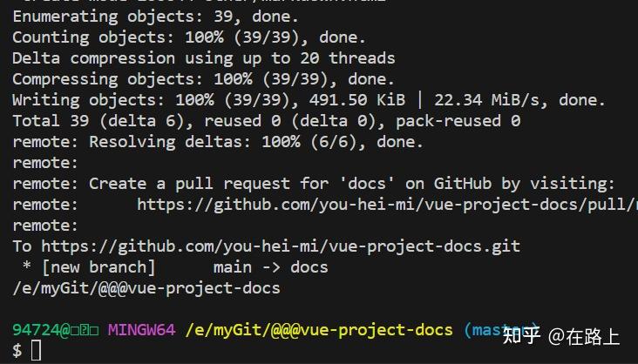Image resolution: width=638 pixels, height=364 pixels.
Task: Click the 'Enumerating objects: 39' line
Action: [x=155, y=17]
